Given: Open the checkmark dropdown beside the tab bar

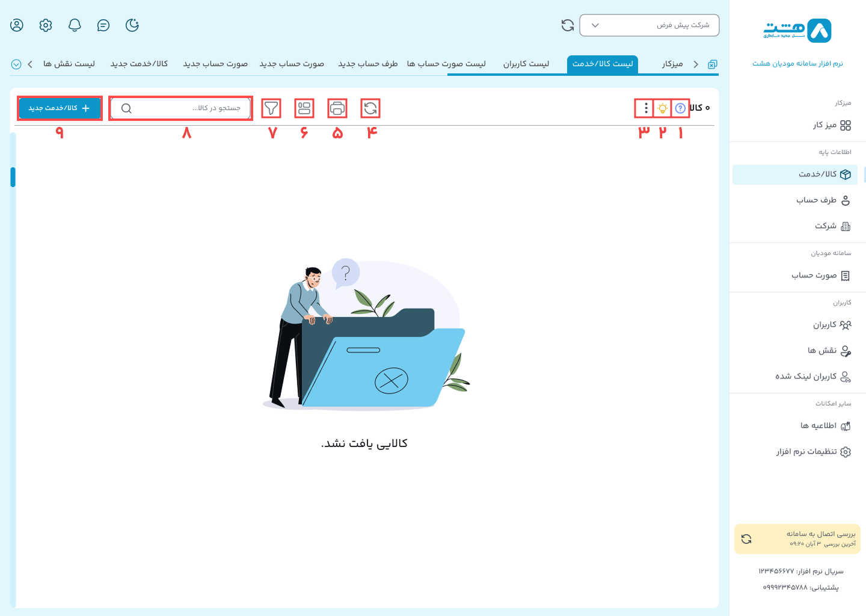Looking at the screenshot, I should pyautogui.click(x=16, y=64).
